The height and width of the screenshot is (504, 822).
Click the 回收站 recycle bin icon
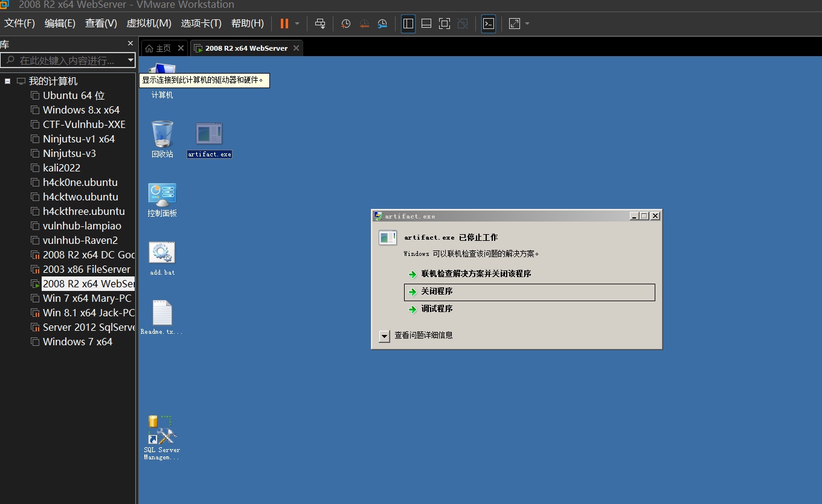pyautogui.click(x=162, y=139)
